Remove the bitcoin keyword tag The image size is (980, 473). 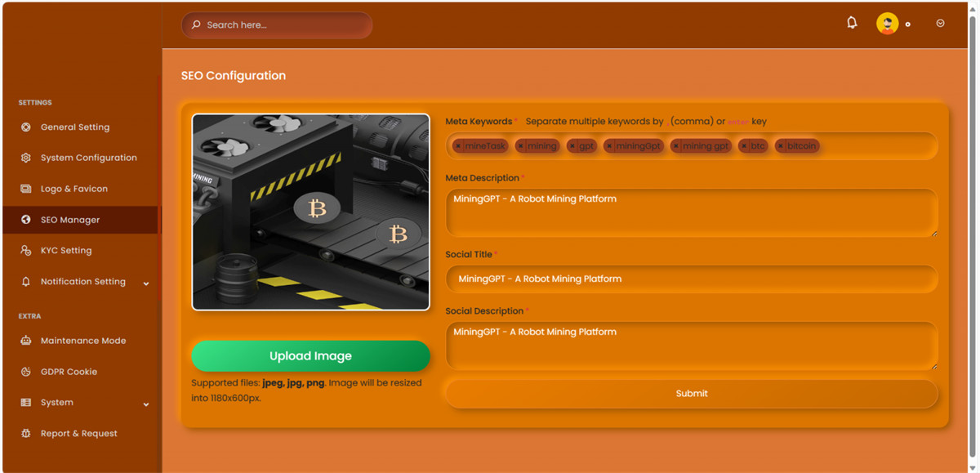click(781, 146)
